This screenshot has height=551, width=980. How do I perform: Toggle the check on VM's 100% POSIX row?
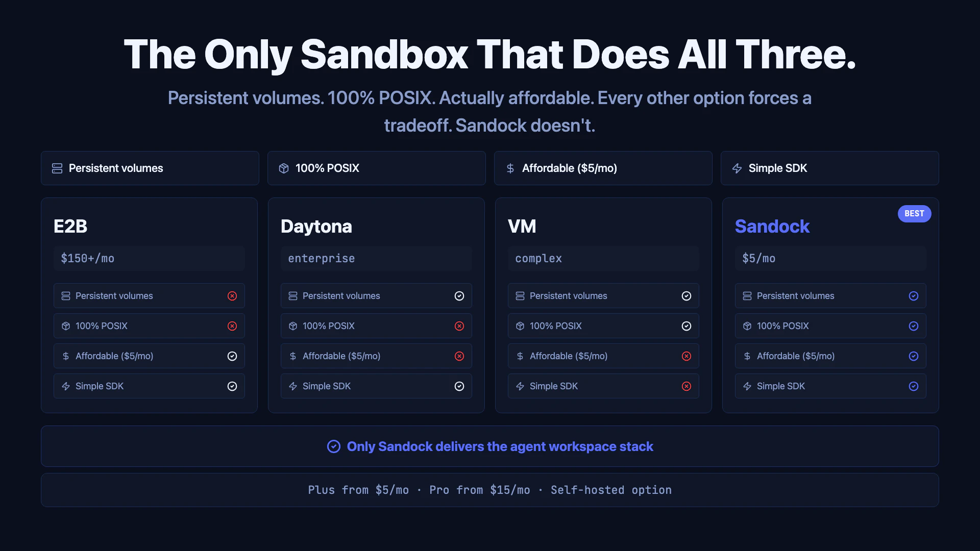click(x=687, y=326)
